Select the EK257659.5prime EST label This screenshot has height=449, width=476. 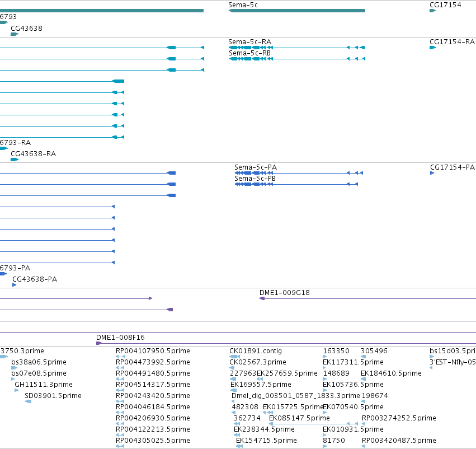pyautogui.click(x=287, y=373)
